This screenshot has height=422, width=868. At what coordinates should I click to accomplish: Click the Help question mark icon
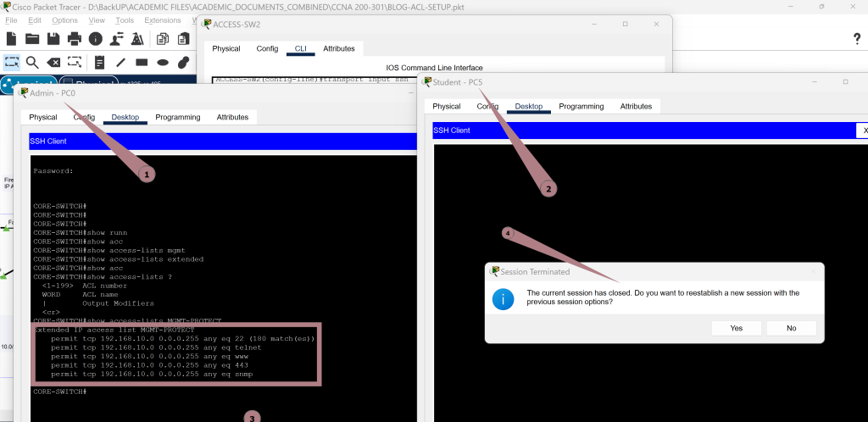point(856,39)
